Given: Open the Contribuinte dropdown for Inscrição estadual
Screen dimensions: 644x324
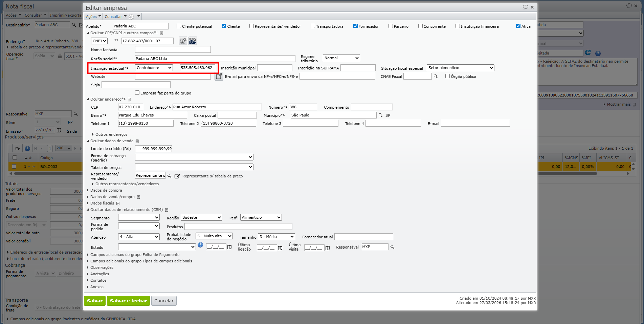Looking at the screenshot, I should 154,68.
